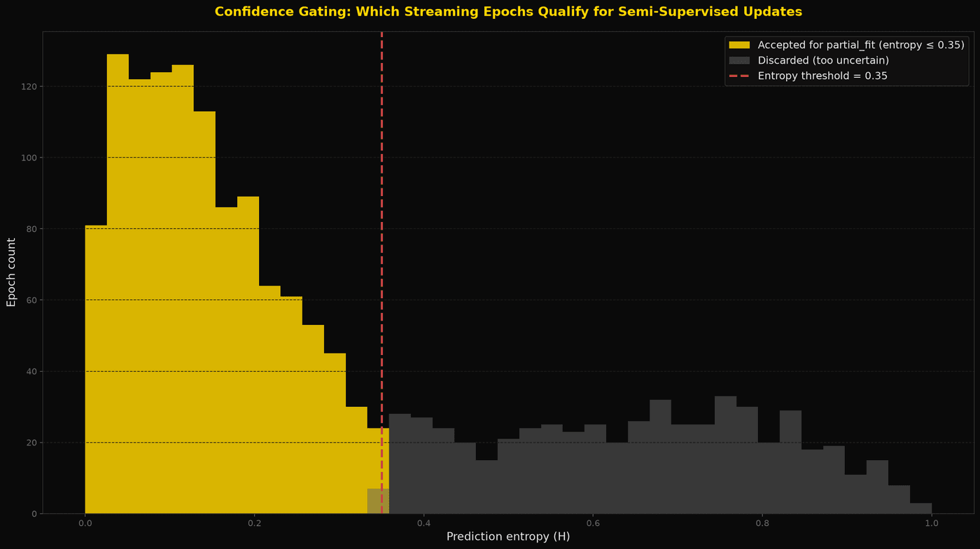Screen dimensions: 980x549
Task: Click the y-axis label 'Epoch count'
Action: [11, 272]
